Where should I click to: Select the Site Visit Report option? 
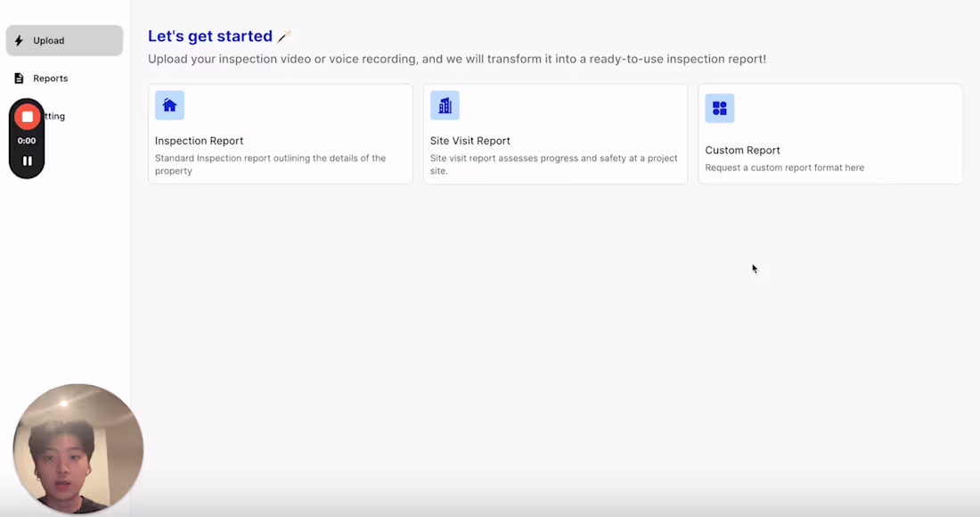click(x=555, y=134)
